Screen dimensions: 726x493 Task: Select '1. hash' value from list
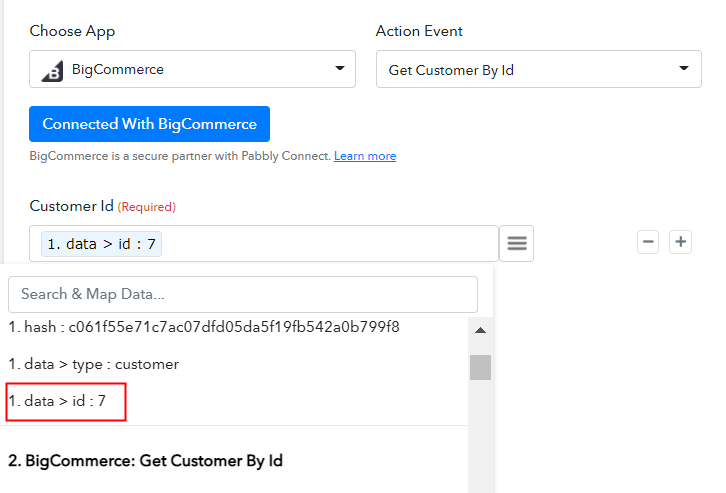(x=204, y=327)
